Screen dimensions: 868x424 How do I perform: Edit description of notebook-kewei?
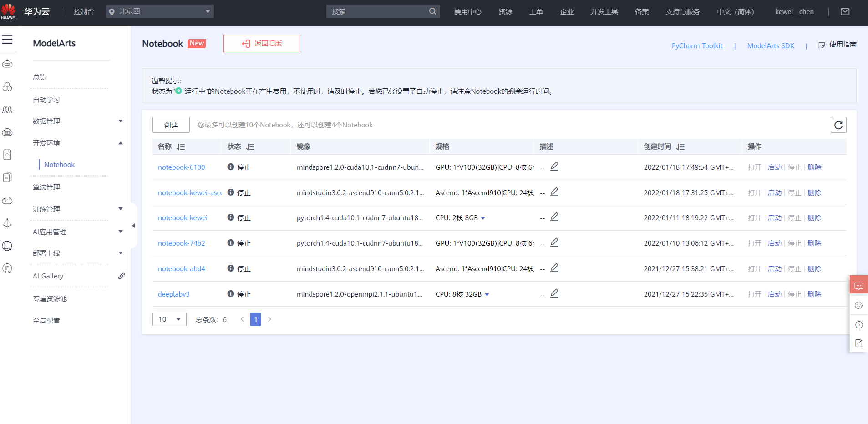554,217
